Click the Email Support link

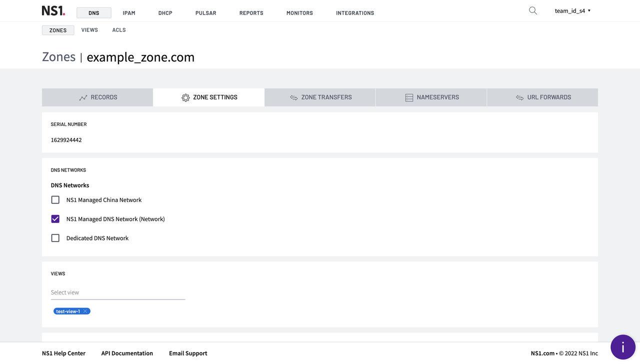click(188, 353)
